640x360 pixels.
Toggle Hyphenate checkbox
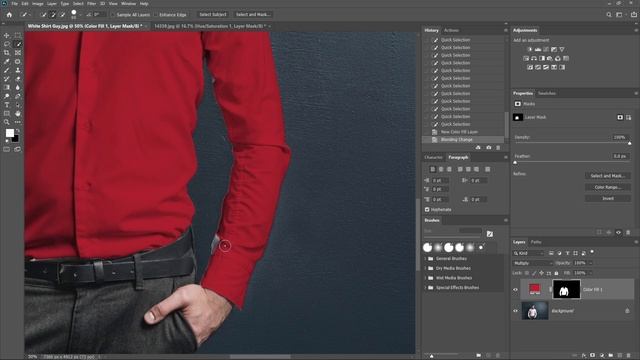(x=427, y=209)
